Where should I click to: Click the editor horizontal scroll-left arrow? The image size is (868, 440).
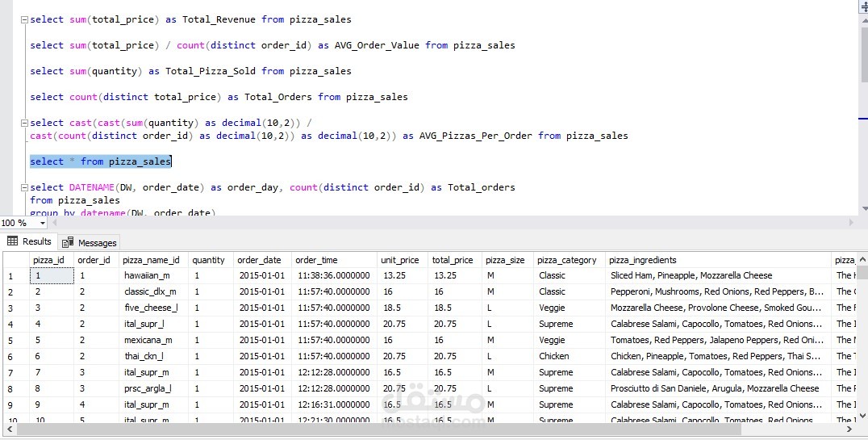54,223
